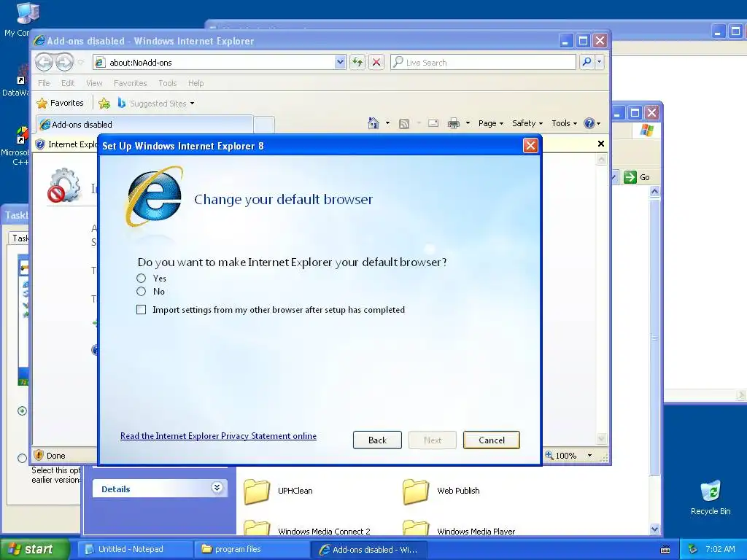Click the Explorer window scrollbar down arrow
Viewport: 747px width, 560px height.
(655, 529)
